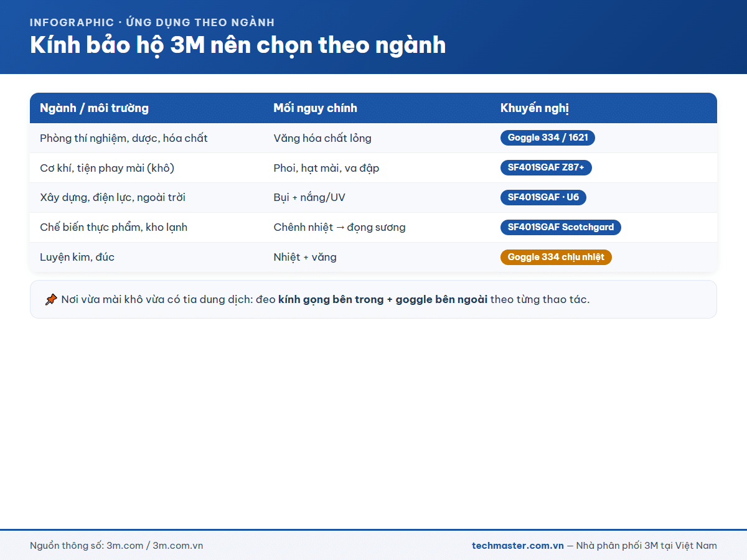Image resolution: width=747 pixels, height=560 pixels.
Task: Select the 'Xây dựng, điện lực, ngoài trời' cell
Action: tap(113, 198)
